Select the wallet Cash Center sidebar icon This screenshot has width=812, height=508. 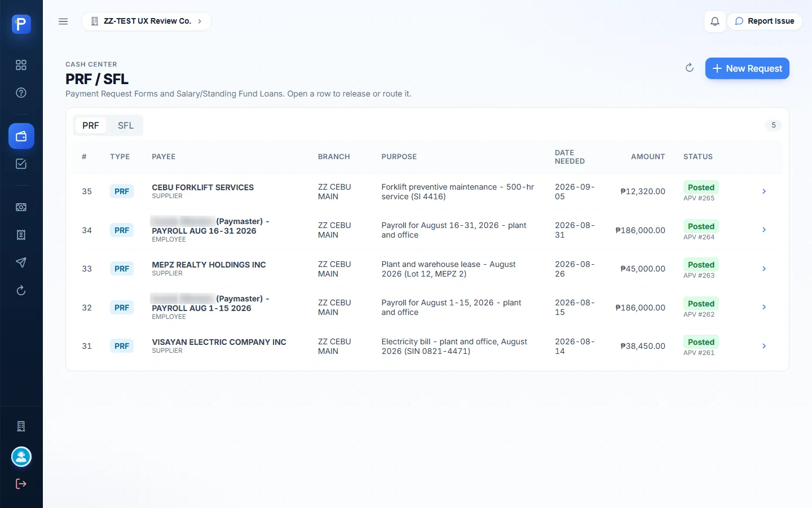pyautogui.click(x=21, y=136)
